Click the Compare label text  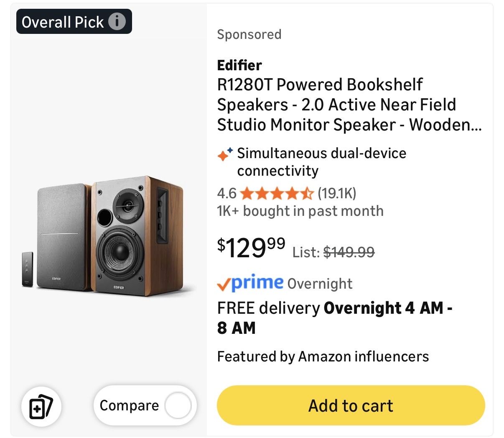click(x=129, y=405)
